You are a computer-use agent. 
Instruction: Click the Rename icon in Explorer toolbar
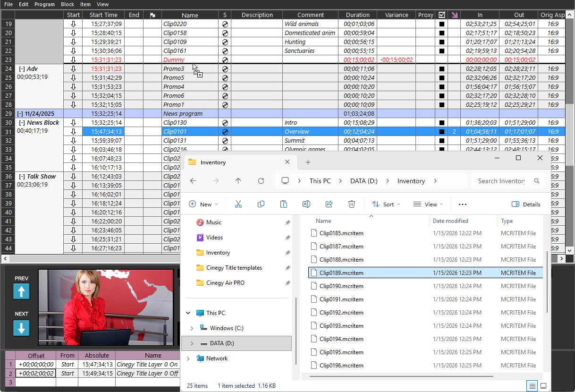[306, 204]
